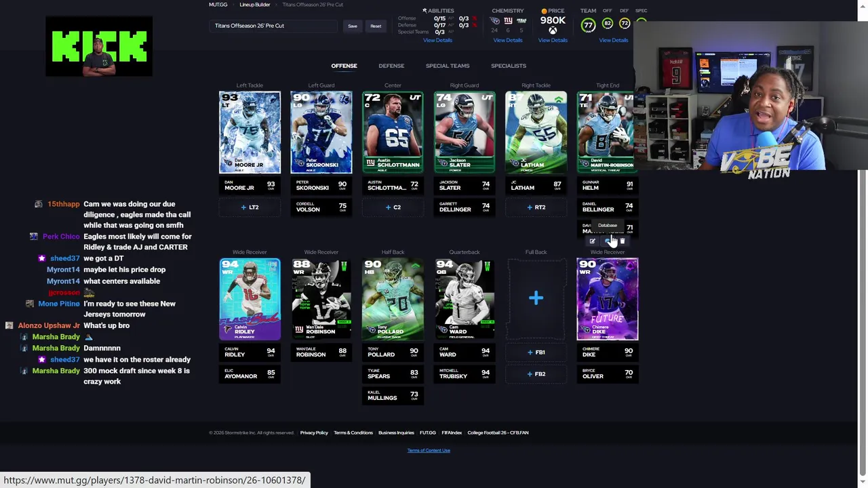This screenshot has height=488, width=868.
Task: Click the Titans chemistry logo
Action: click(494, 21)
